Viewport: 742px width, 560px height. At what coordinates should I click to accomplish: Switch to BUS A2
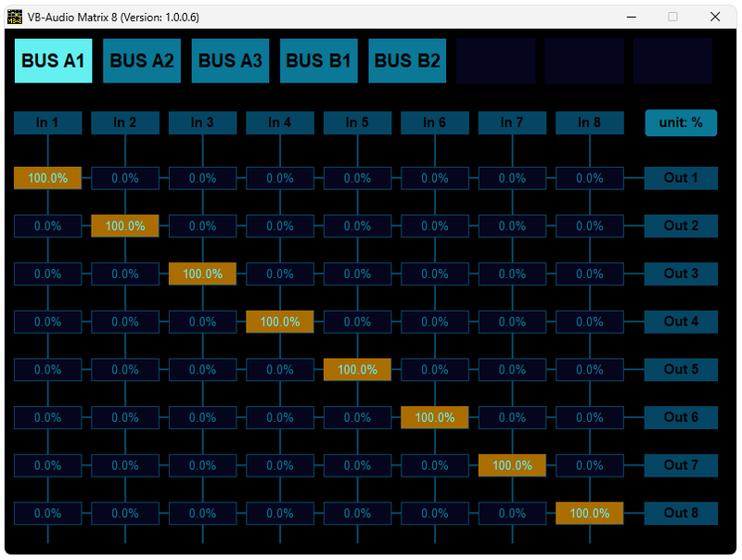pos(142,61)
